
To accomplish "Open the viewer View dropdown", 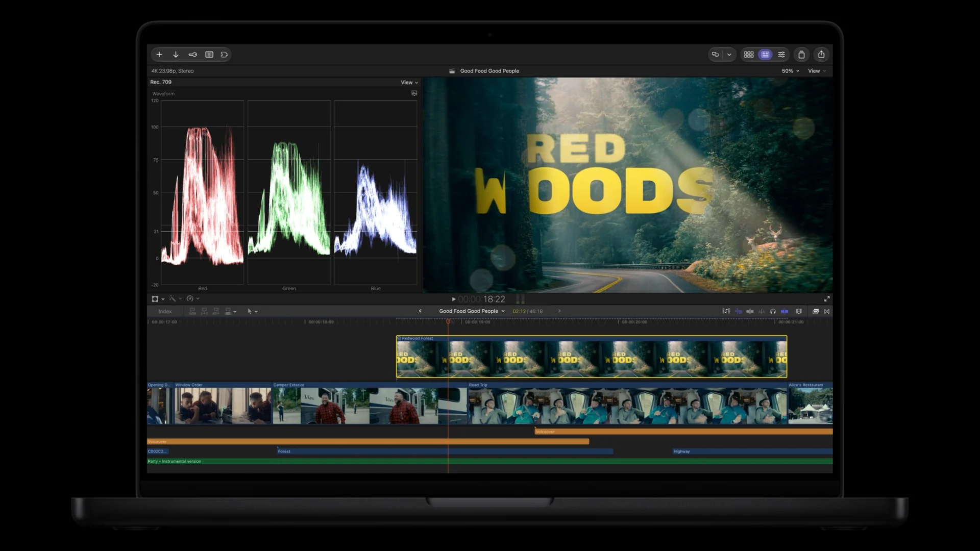I will click(x=817, y=71).
